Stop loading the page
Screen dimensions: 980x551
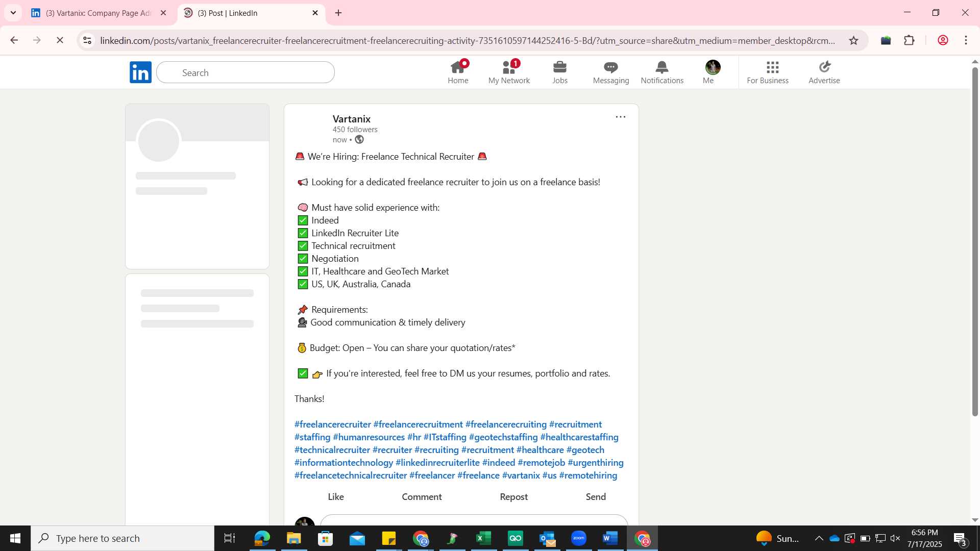60,40
